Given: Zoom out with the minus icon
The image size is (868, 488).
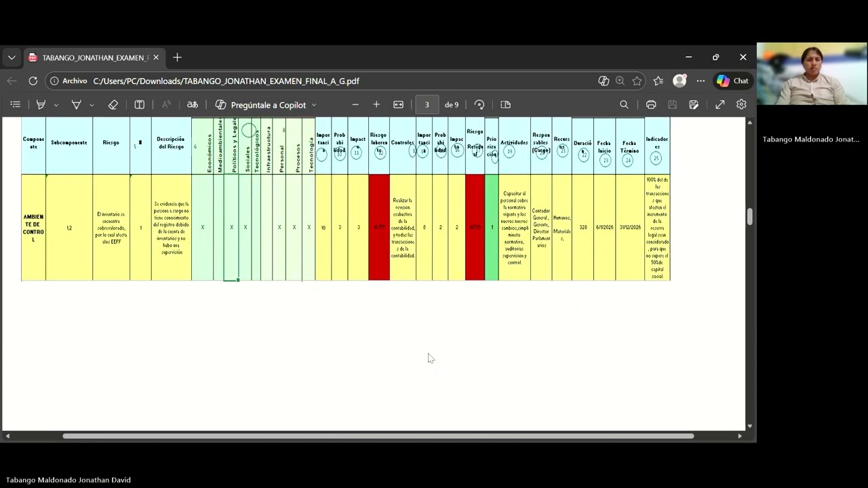Looking at the screenshot, I should 355,104.
